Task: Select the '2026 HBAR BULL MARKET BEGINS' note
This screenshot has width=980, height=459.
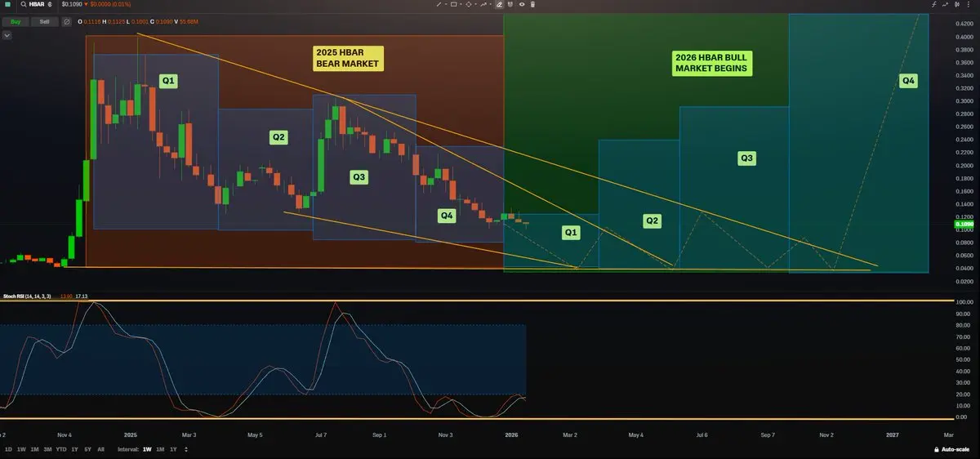Action: (x=712, y=64)
